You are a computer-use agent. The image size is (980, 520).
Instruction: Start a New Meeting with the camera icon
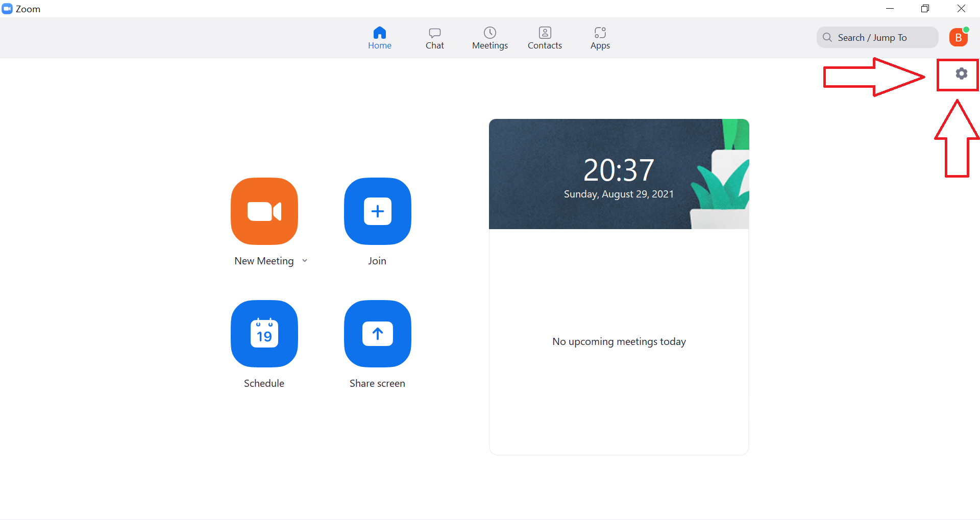click(x=264, y=211)
